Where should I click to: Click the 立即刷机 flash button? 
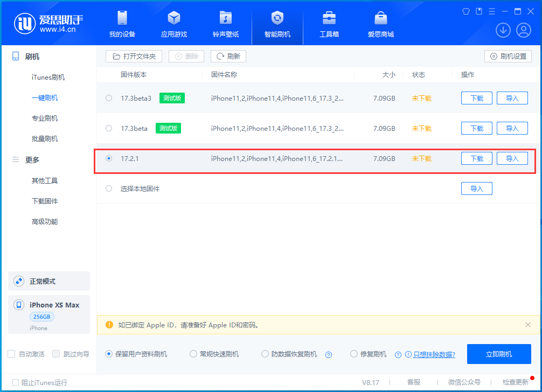[x=499, y=354]
